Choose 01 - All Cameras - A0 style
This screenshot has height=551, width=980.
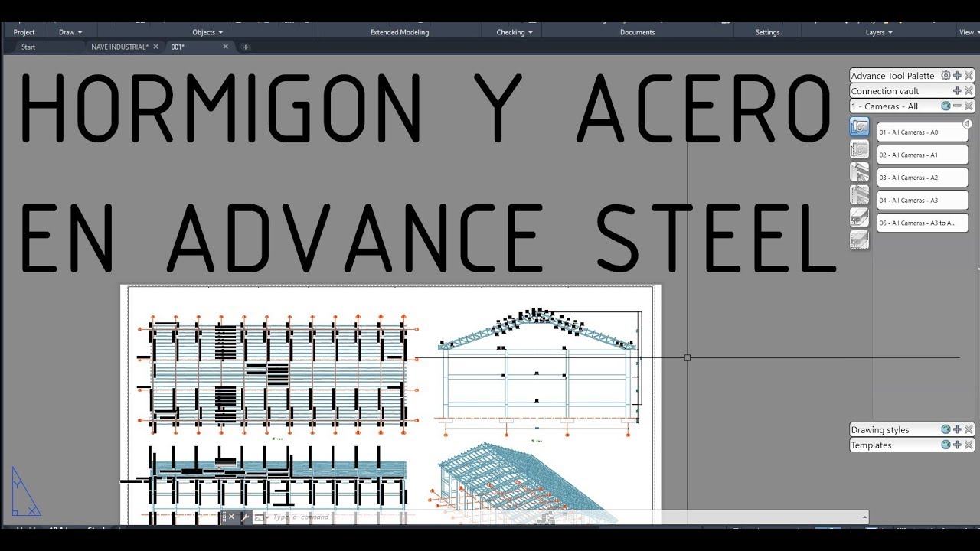922,132
